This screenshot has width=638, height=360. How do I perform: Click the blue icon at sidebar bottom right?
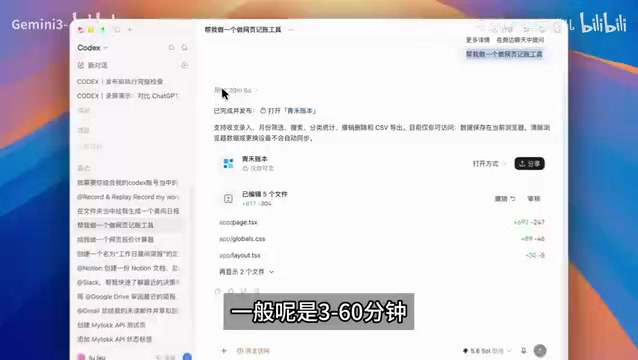click(x=187, y=357)
